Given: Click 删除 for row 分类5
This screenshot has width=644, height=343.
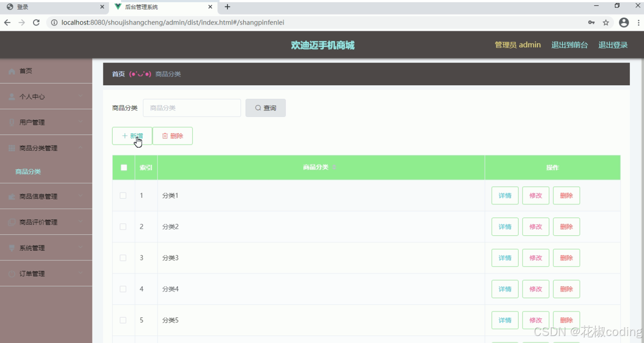Looking at the screenshot, I should (x=567, y=320).
